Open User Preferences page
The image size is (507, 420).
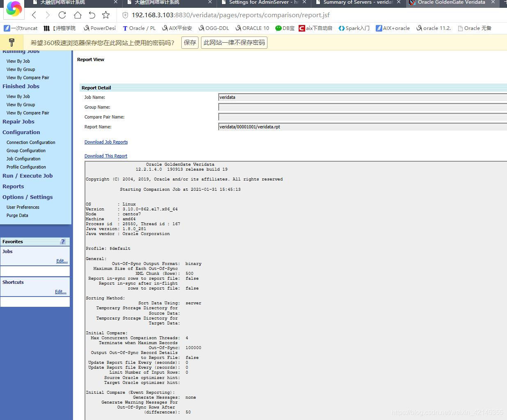[23, 207]
